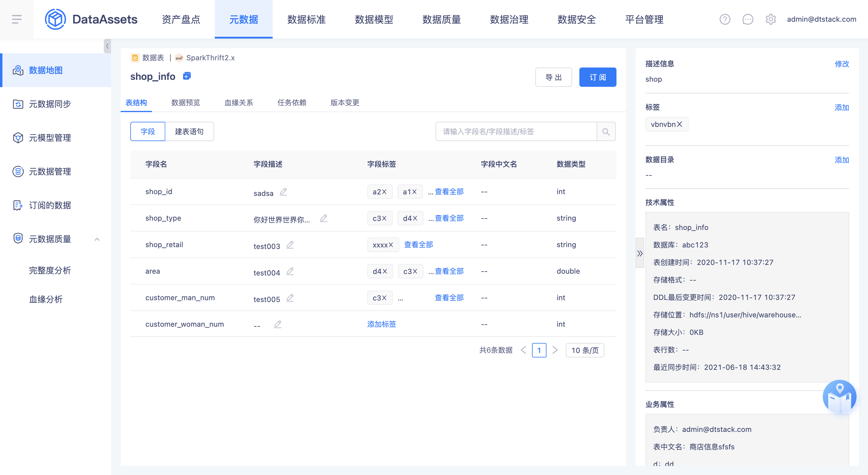
Task: Open the help question mark icon
Action: [725, 19]
